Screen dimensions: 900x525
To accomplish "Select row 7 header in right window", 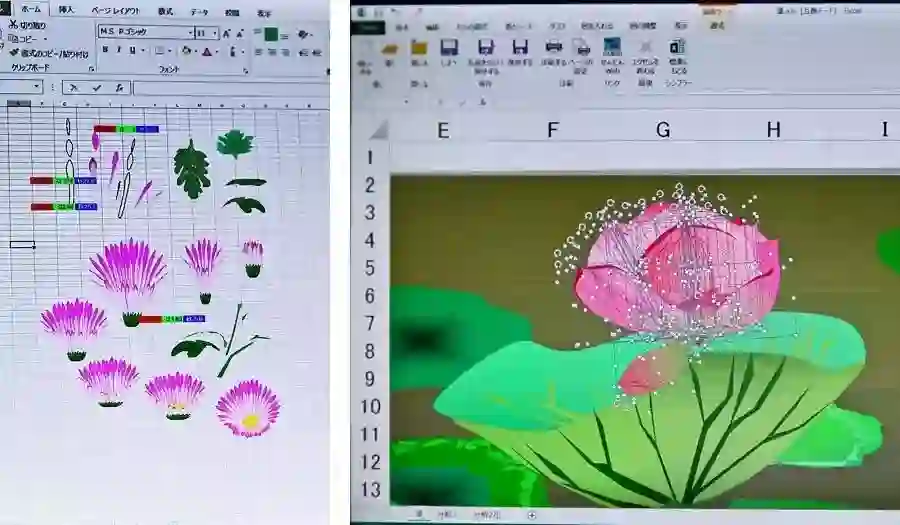I will tap(369, 323).
